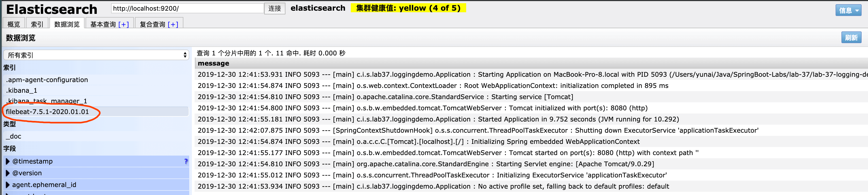Select the .apm-agent-configuration index
This screenshot has width=868, height=195.
point(96,80)
